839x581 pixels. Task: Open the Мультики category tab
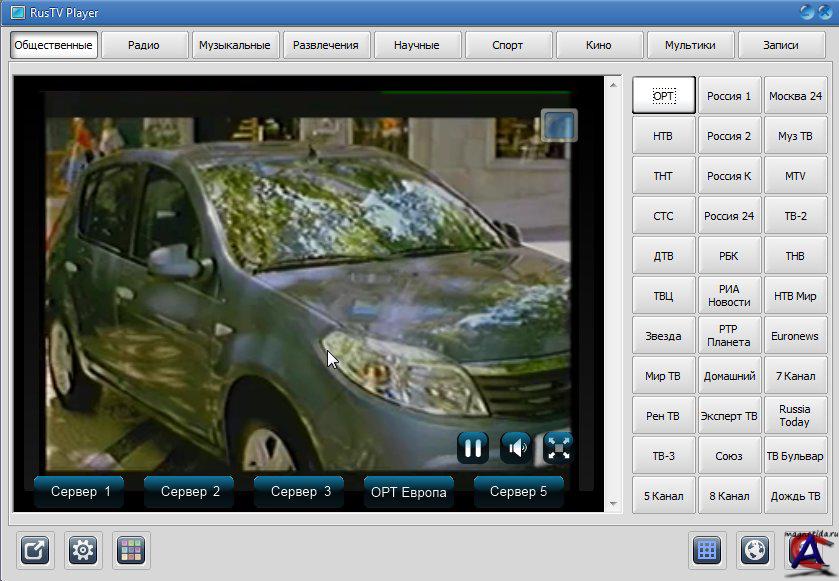coord(690,45)
